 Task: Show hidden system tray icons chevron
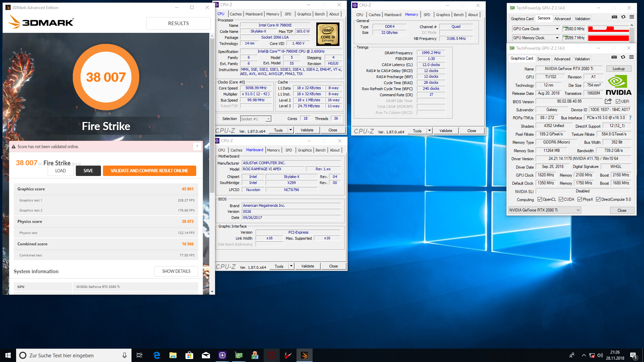coord(584,355)
